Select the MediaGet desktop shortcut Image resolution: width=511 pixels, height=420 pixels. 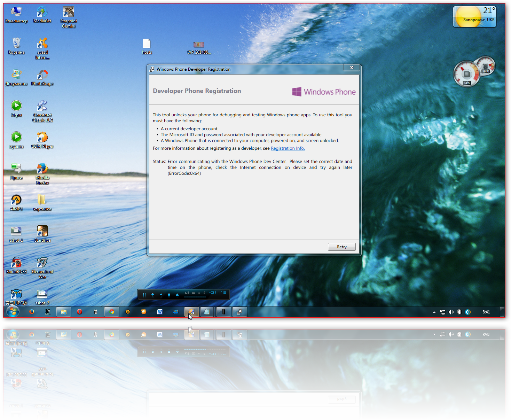tap(42, 15)
